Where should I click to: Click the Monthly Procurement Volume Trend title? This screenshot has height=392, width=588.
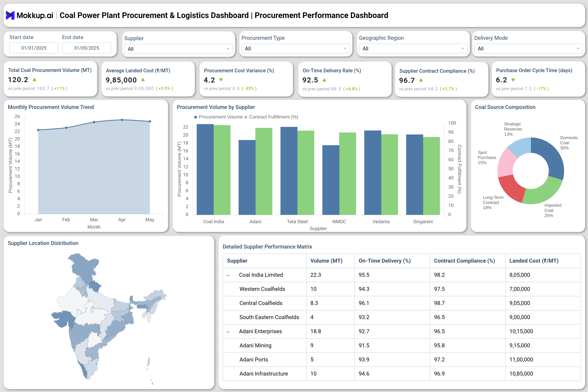51,107
